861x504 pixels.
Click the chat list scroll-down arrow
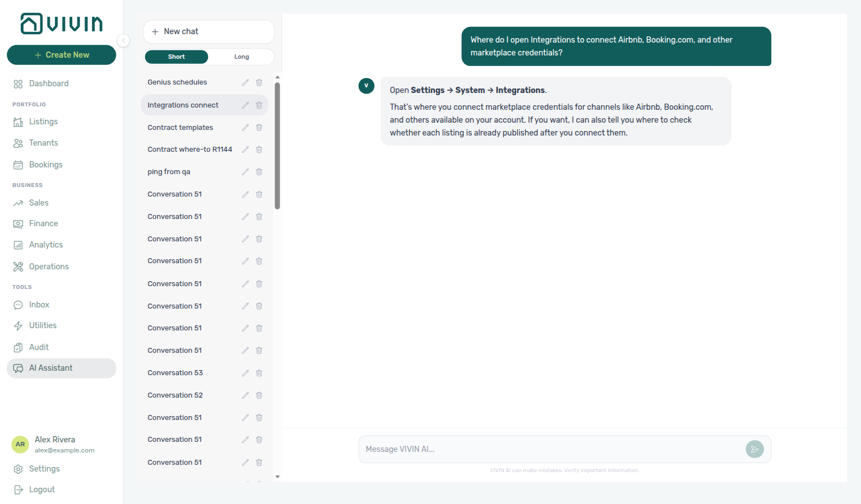pos(277,477)
